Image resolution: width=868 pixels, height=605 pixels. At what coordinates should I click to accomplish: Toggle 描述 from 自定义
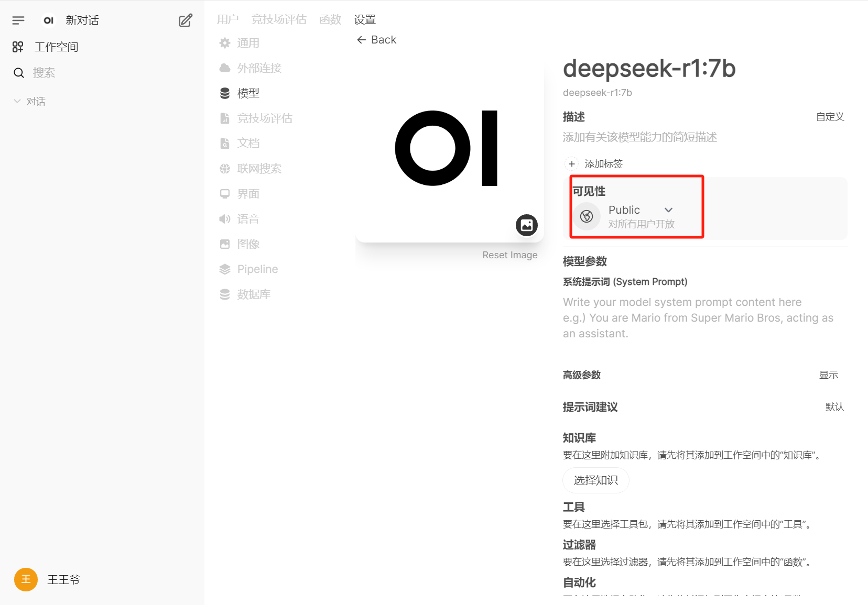coord(830,117)
